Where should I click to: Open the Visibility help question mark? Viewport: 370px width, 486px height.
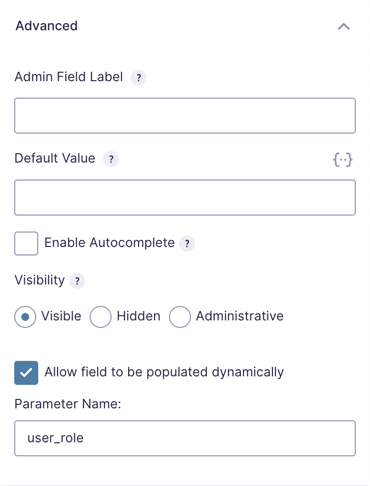77,281
